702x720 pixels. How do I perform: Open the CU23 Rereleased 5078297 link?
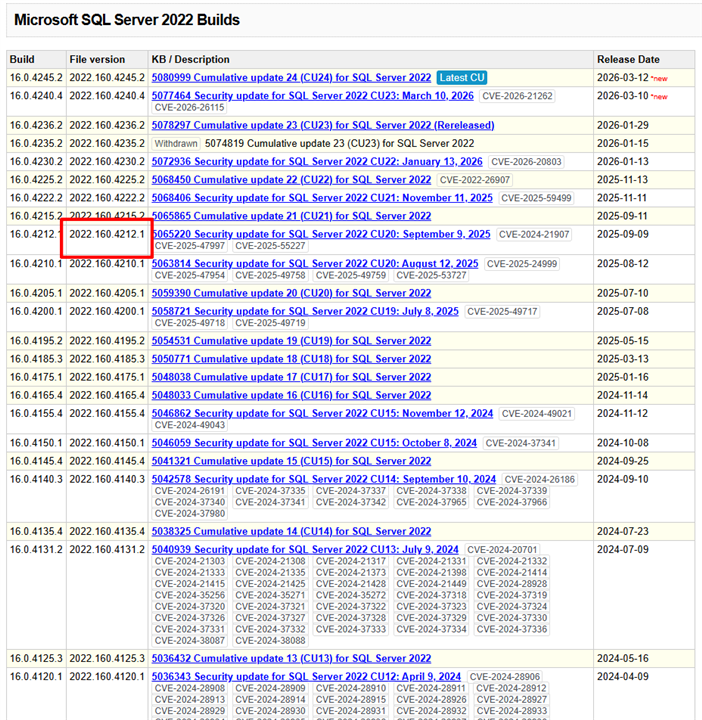point(322,126)
